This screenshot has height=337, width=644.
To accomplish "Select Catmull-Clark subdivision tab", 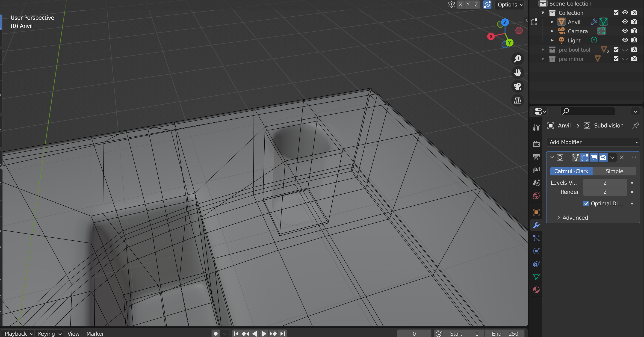I will click(571, 171).
